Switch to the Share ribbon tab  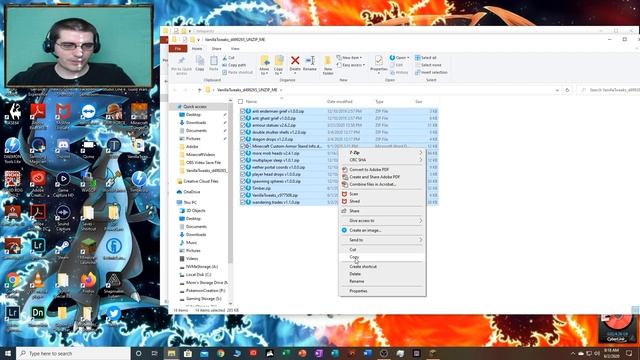click(x=216, y=49)
